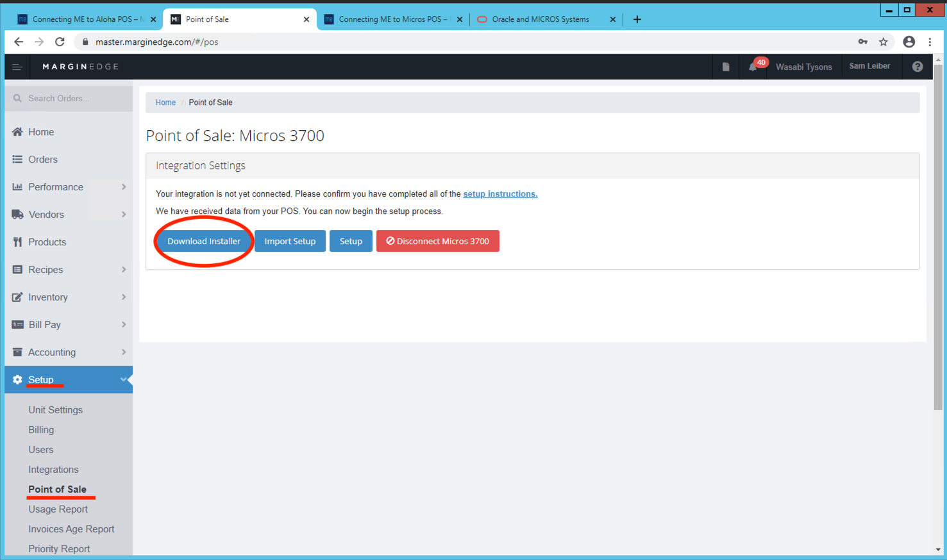Open Priority Report
Screen dimensions: 947x560
(x=59, y=549)
